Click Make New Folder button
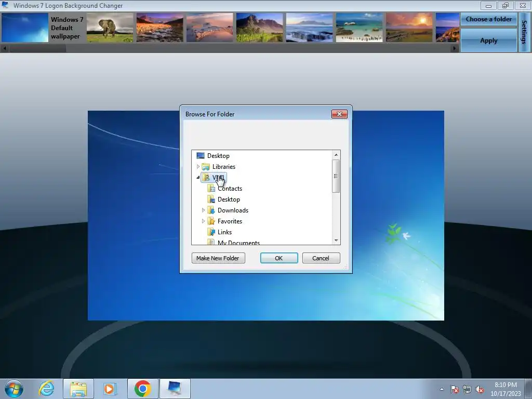This screenshot has height=399, width=532. coord(218,258)
